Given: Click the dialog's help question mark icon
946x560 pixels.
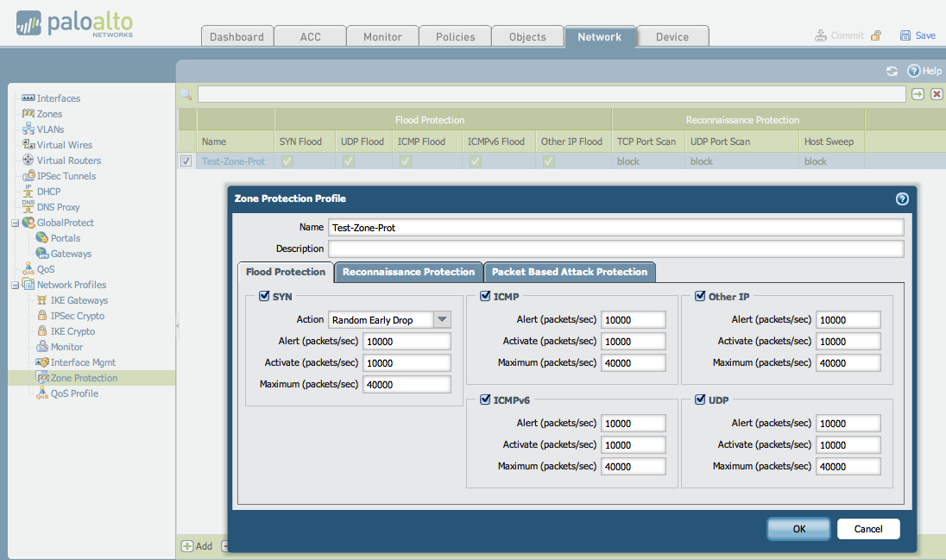Looking at the screenshot, I should tap(902, 198).
